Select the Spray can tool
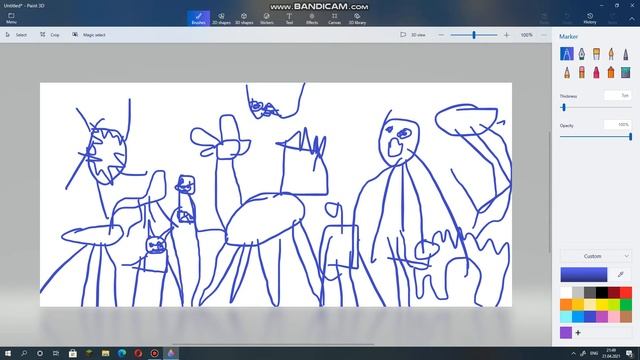This screenshot has height=360, width=640. point(611,73)
